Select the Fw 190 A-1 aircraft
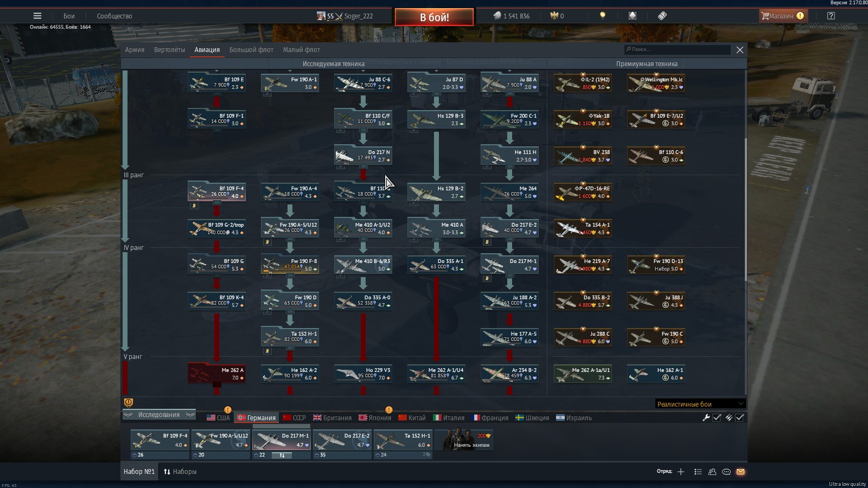Viewport: 868px width, 488px height. (x=290, y=83)
